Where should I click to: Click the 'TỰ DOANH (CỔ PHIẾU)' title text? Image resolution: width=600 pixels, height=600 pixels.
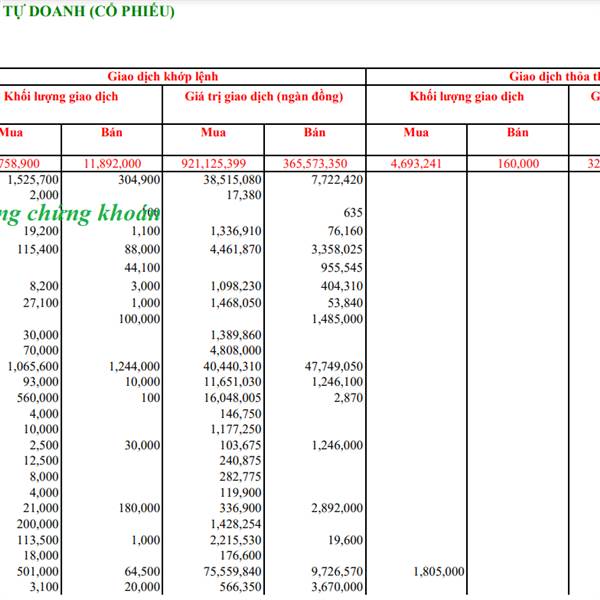click(88, 11)
